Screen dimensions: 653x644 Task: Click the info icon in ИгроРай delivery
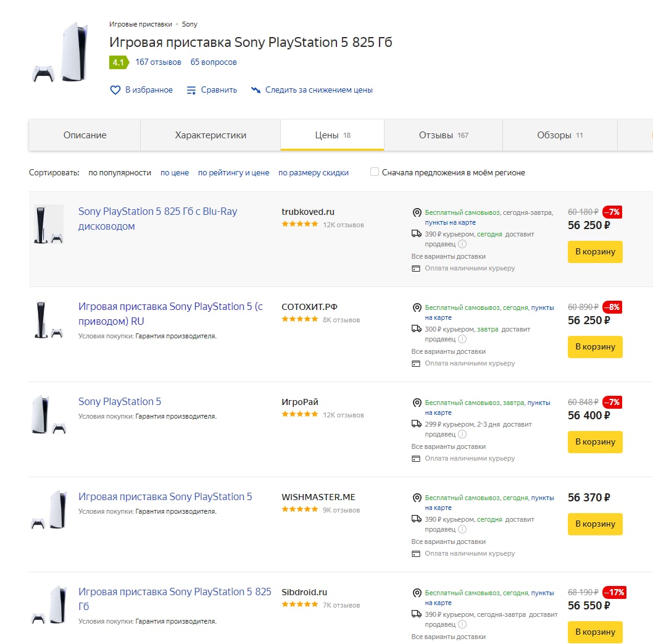point(462,434)
